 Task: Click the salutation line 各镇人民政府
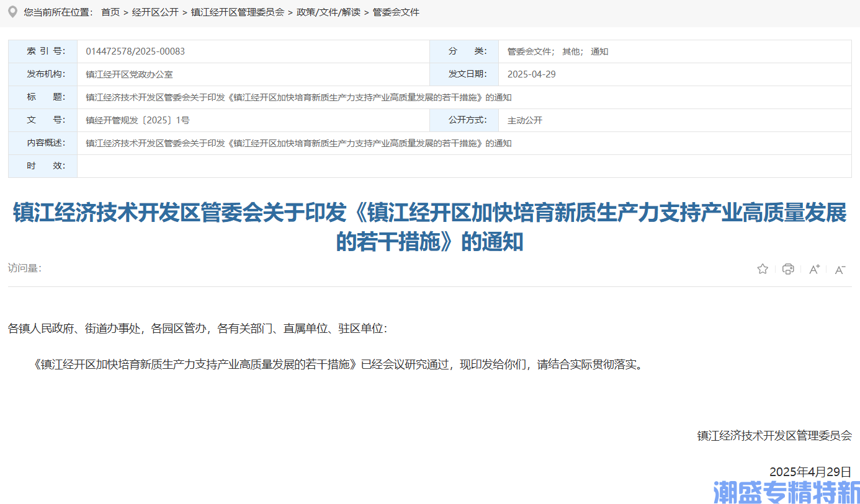[198, 329]
